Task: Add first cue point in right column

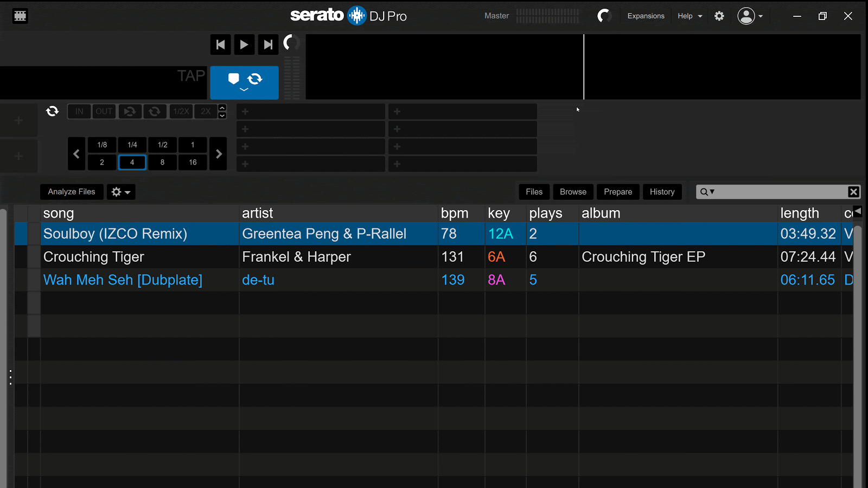Action: (x=463, y=111)
